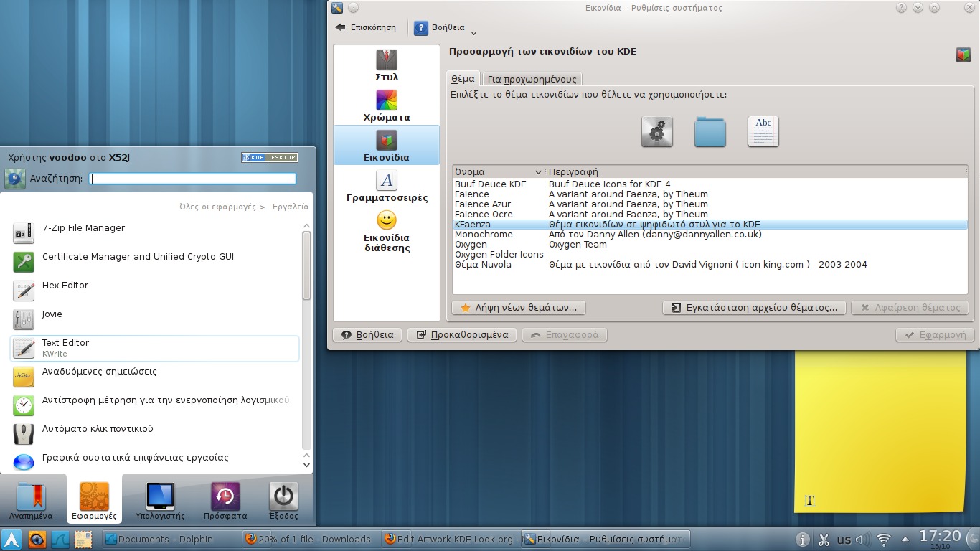Select the Faience Azur theme

pyautogui.click(x=710, y=204)
